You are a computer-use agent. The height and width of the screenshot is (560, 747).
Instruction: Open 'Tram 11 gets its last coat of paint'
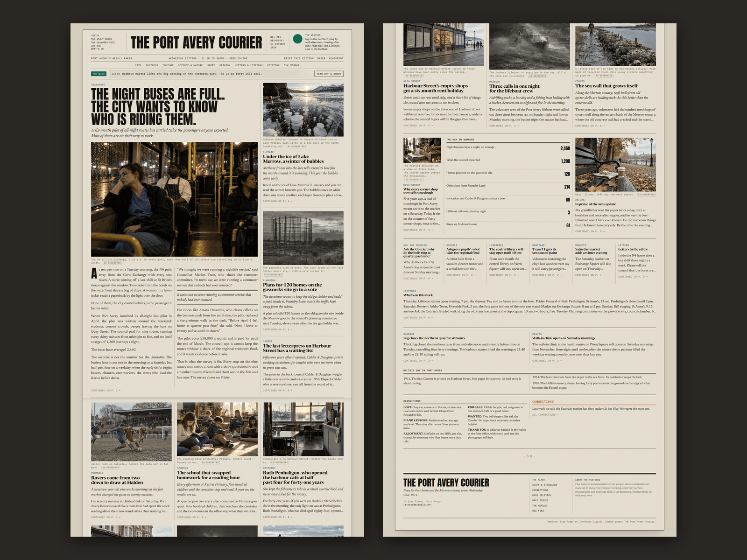click(544, 251)
